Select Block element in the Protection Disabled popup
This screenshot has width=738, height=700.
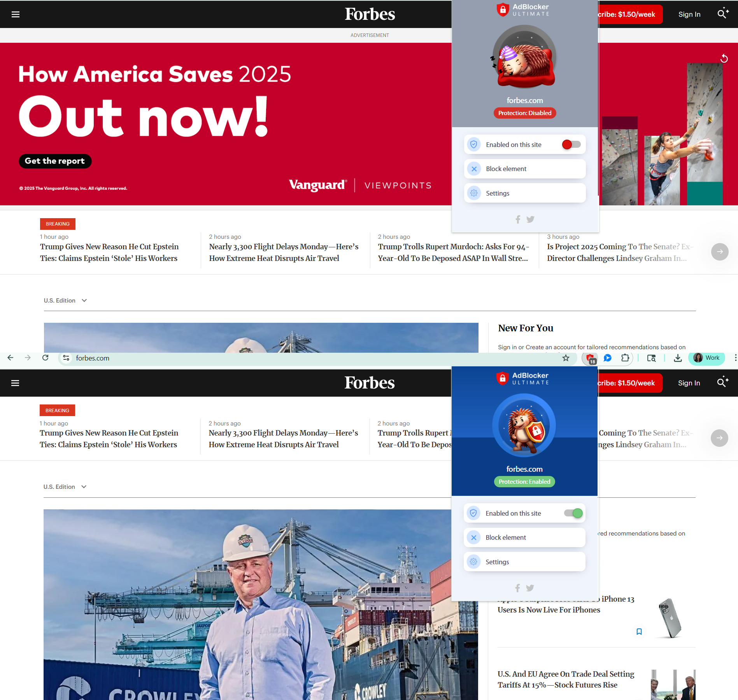coord(525,169)
